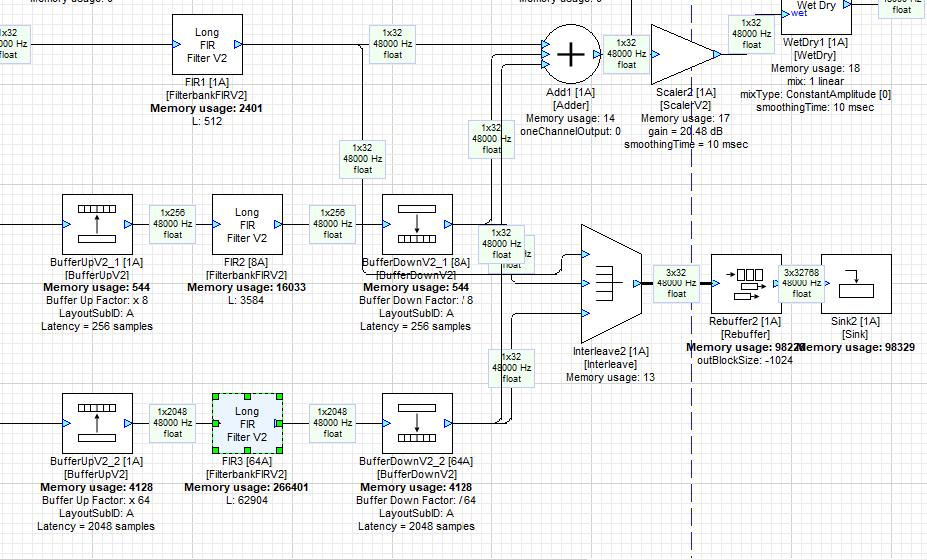Image resolution: width=927 pixels, height=560 pixels.
Task: Select the BufferDownV2_2 module block
Action: 417,423
